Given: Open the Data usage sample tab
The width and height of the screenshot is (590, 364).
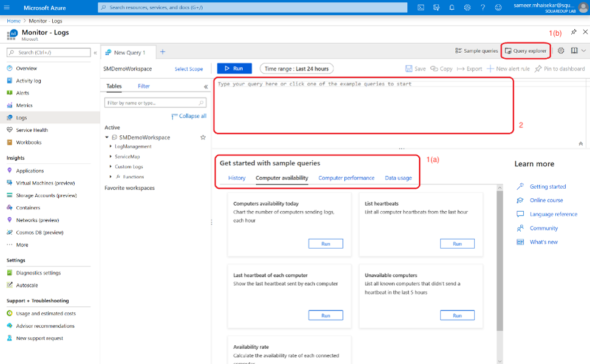Looking at the screenshot, I should point(398,178).
